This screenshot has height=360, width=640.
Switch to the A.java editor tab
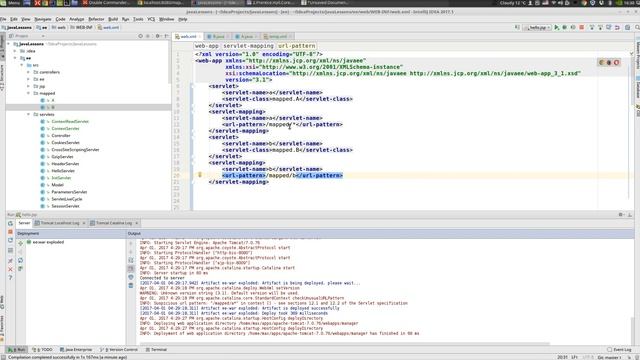point(246,36)
